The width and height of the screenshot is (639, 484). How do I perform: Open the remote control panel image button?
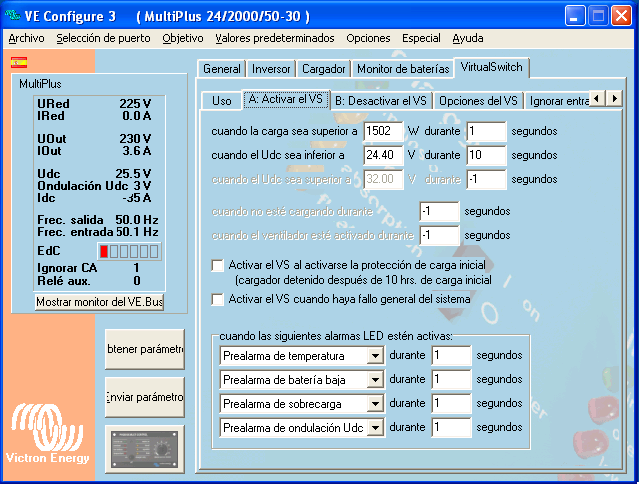pos(145,449)
